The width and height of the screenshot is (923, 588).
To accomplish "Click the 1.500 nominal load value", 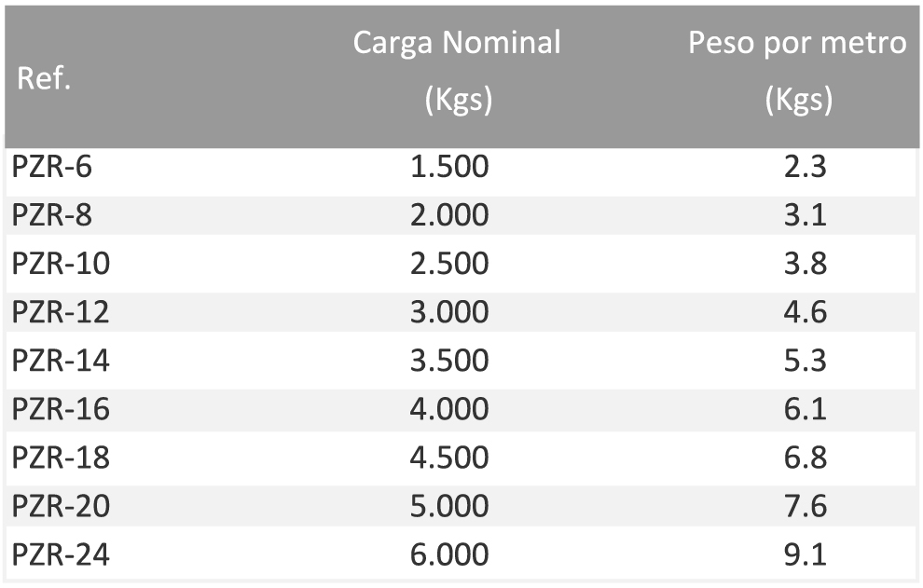I will pos(449,167).
